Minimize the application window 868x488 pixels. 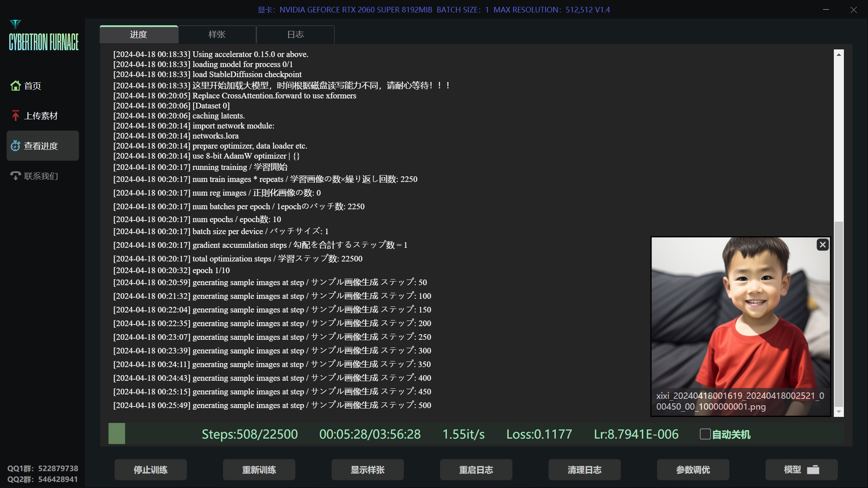tap(826, 10)
